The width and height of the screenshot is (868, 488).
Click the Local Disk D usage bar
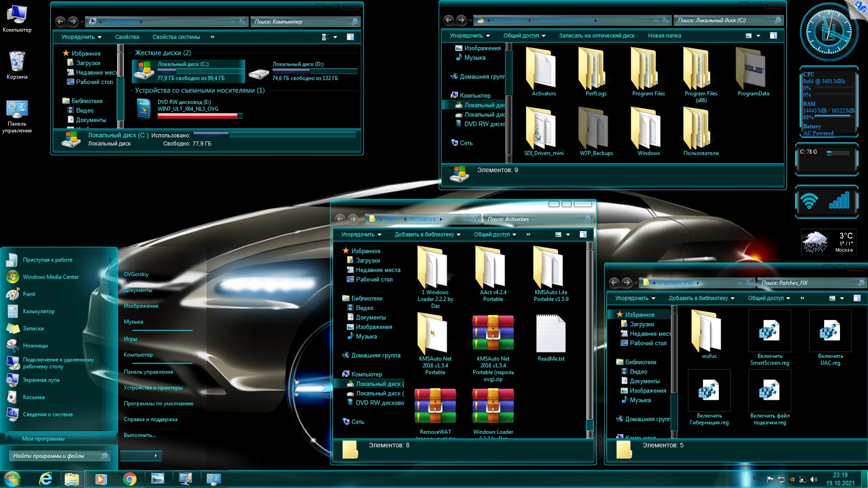tap(315, 71)
